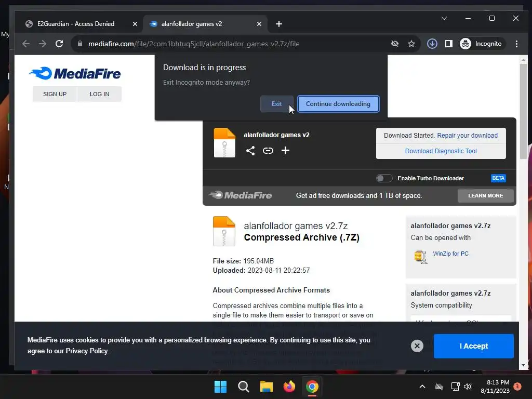Open the Windows Start menu
Viewport: 532px width, 399px height.
(x=220, y=387)
